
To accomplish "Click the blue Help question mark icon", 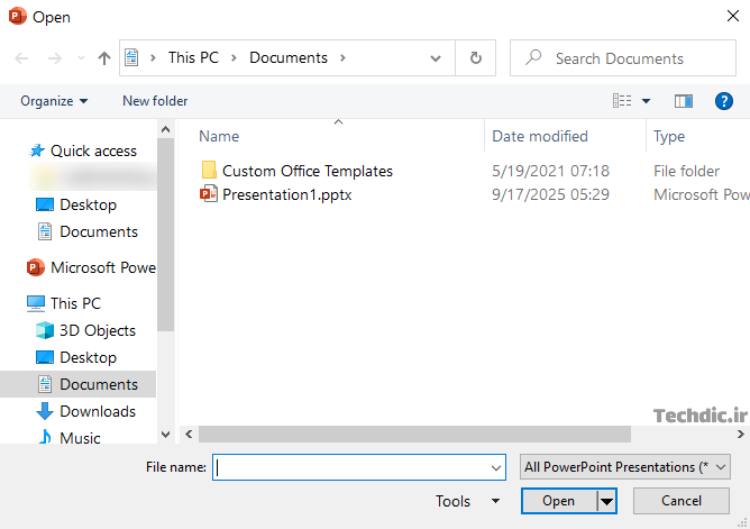I will tap(724, 101).
